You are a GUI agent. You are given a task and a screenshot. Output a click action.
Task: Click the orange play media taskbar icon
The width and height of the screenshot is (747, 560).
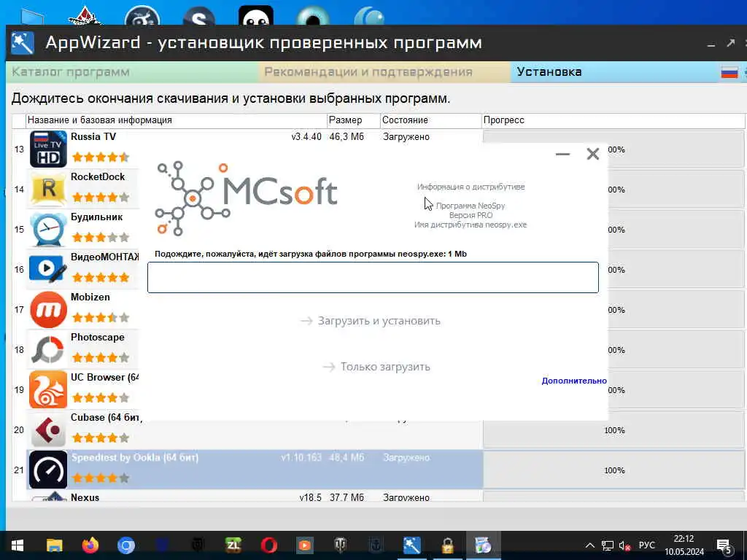(x=305, y=545)
